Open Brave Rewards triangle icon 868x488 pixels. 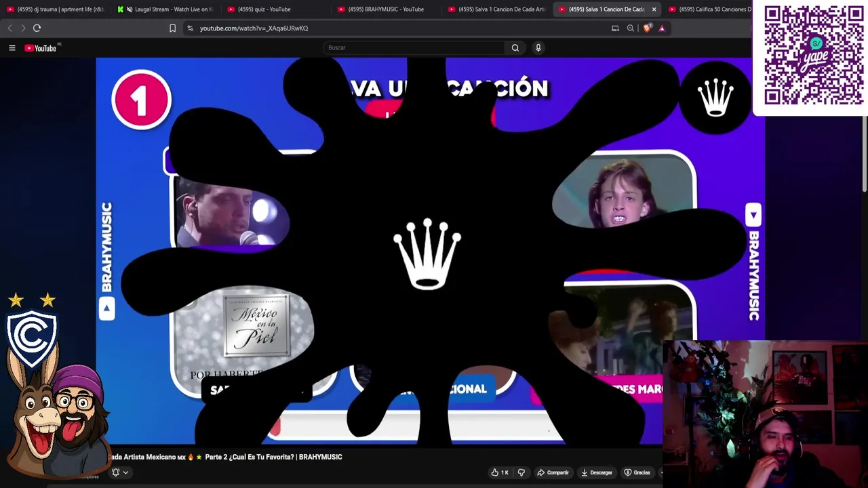[662, 28]
